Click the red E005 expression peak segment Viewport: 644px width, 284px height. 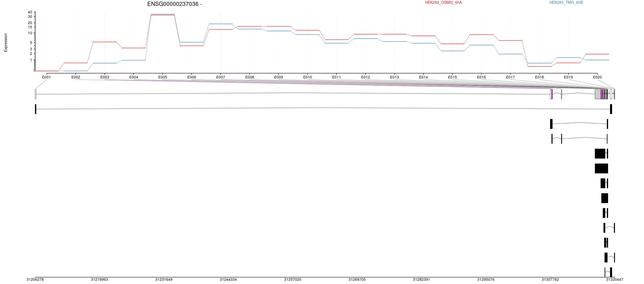163,15
